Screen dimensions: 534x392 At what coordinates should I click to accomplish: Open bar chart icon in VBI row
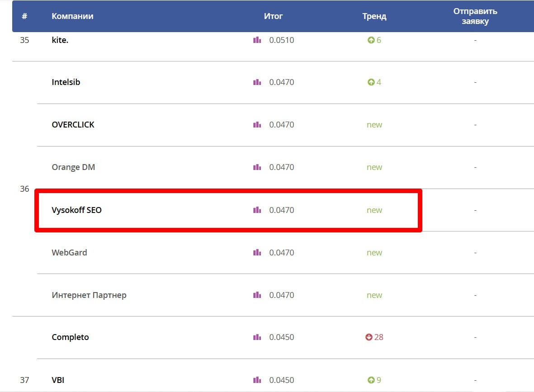(257, 380)
